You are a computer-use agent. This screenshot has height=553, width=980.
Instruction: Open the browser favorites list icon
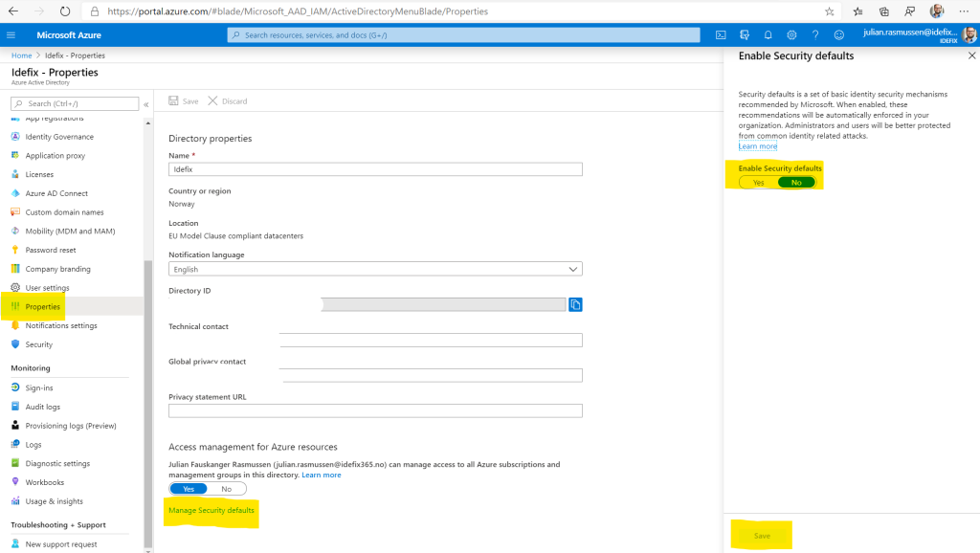click(x=858, y=11)
